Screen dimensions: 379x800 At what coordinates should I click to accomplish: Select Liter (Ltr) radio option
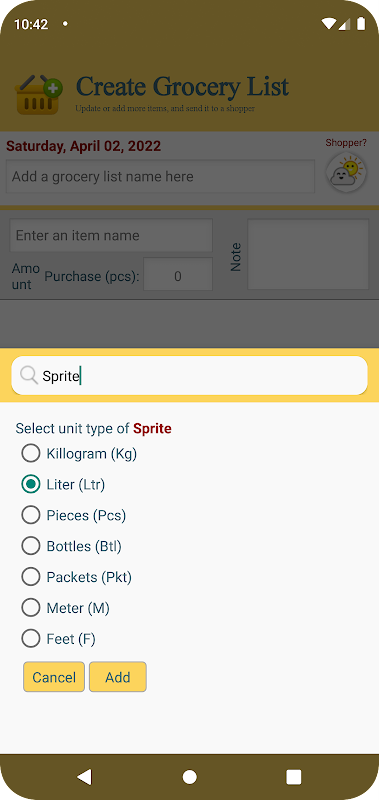pos(63,484)
